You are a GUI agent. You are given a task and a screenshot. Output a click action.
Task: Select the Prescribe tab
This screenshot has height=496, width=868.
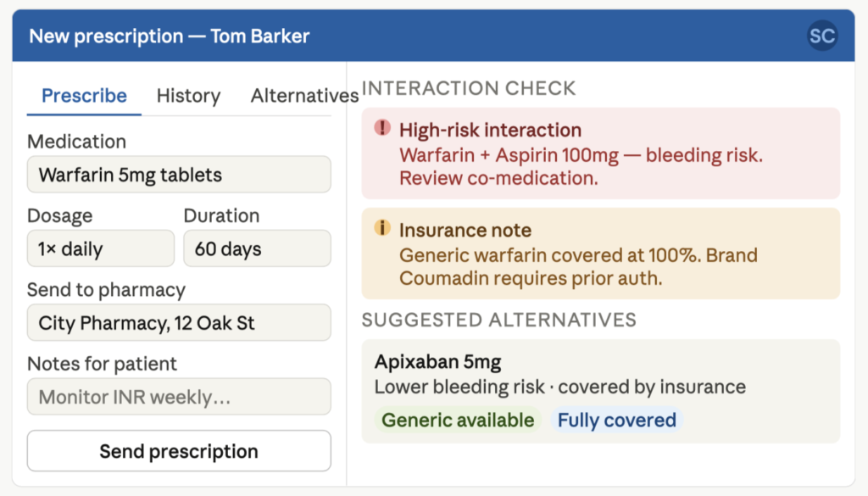(83, 96)
